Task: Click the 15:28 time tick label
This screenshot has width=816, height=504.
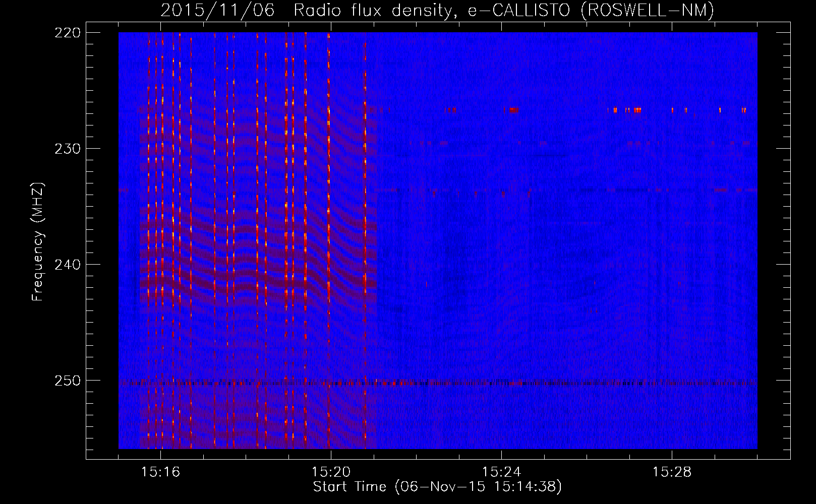Action: [672, 472]
